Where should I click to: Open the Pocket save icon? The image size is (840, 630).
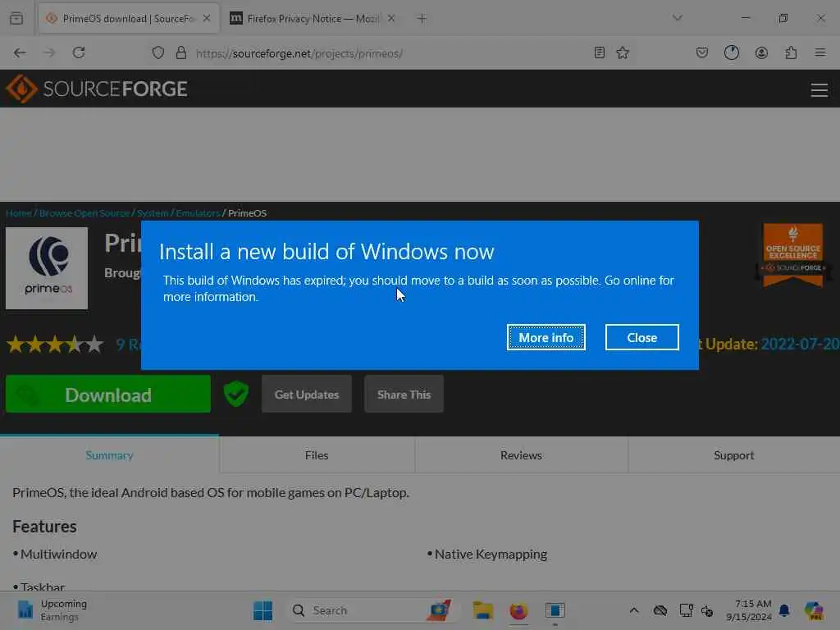pos(702,52)
